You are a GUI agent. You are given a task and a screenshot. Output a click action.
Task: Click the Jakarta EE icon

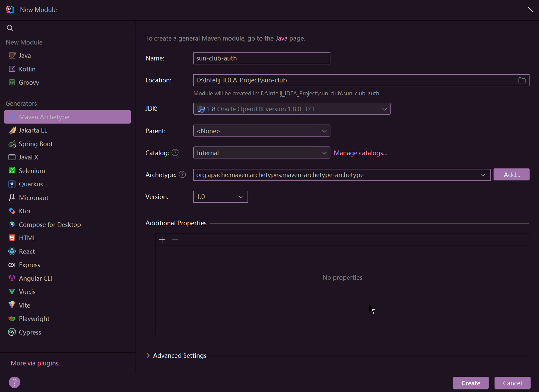[x=12, y=130]
